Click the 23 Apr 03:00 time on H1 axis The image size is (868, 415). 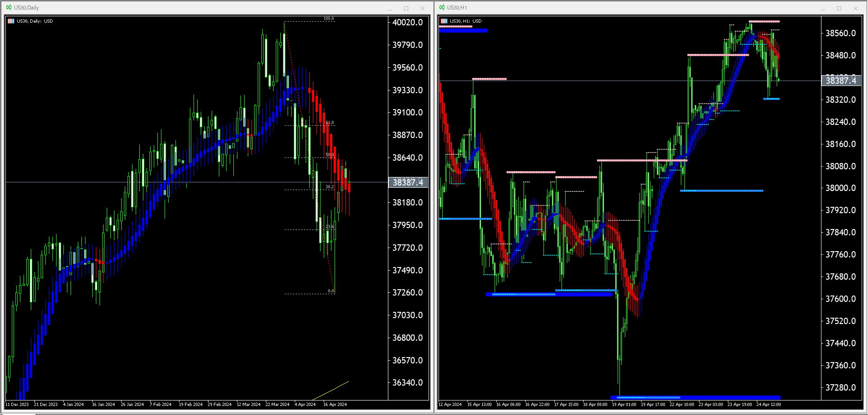pos(711,405)
